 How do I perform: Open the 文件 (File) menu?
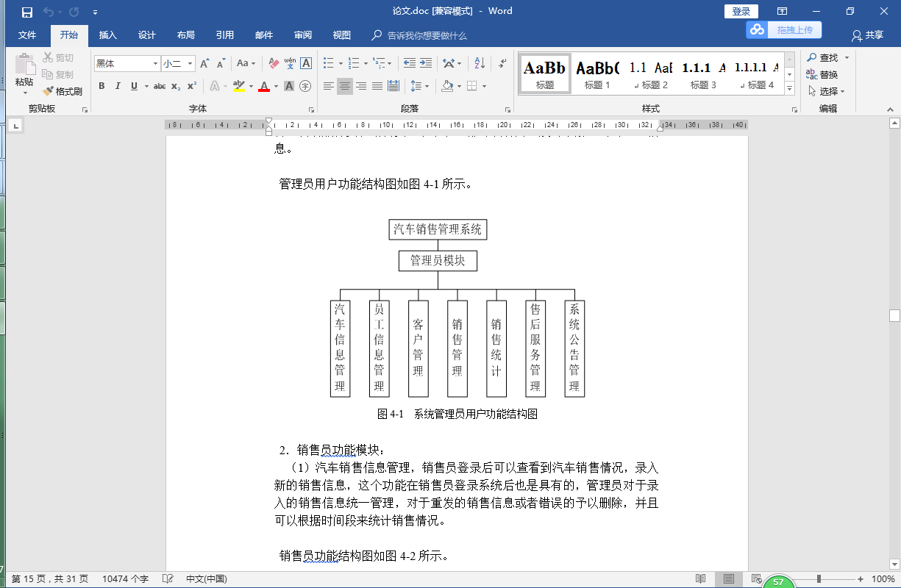pos(27,35)
